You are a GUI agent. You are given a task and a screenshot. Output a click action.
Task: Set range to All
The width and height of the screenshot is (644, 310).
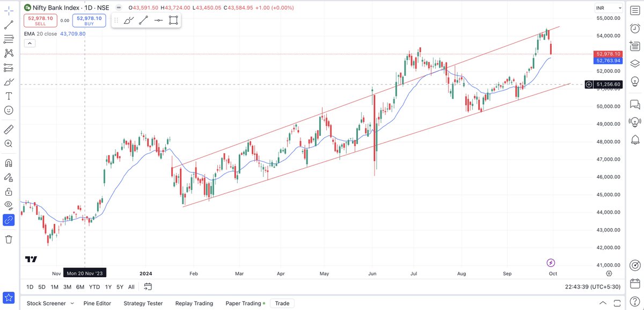click(131, 287)
